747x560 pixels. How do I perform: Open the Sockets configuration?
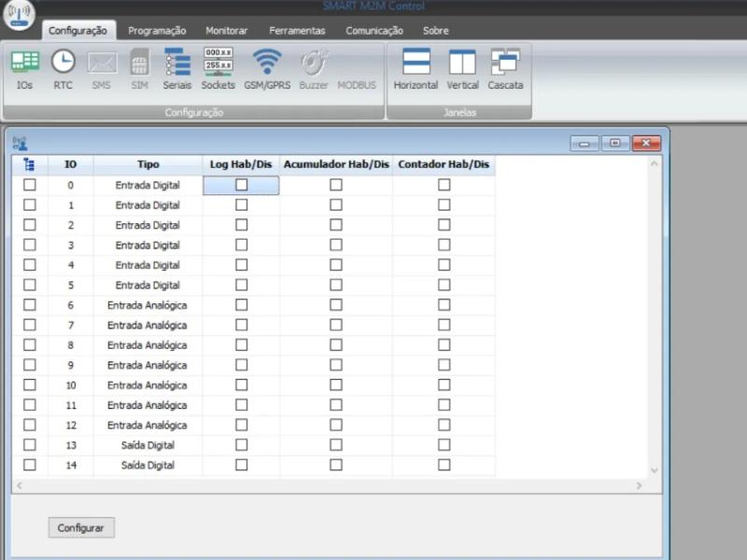[218, 69]
